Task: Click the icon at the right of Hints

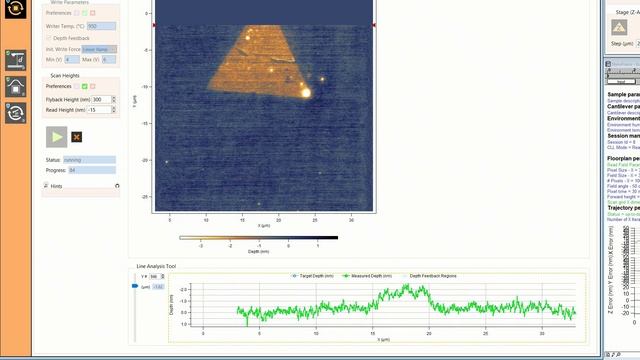Action: click(x=117, y=186)
